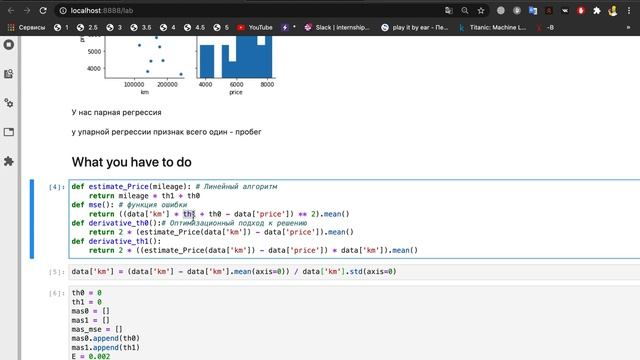Click the text 'У нас парная регрессия'
The image size is (640, 360).
point(116,112)
